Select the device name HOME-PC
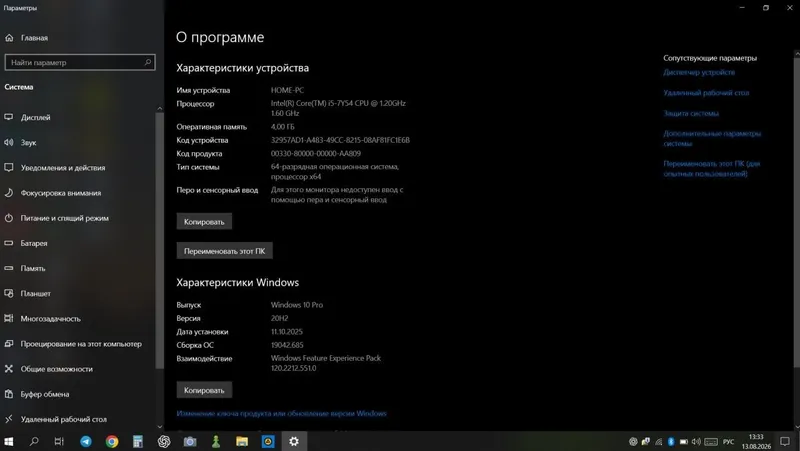 pyautogui.click(x=287, y=90)
